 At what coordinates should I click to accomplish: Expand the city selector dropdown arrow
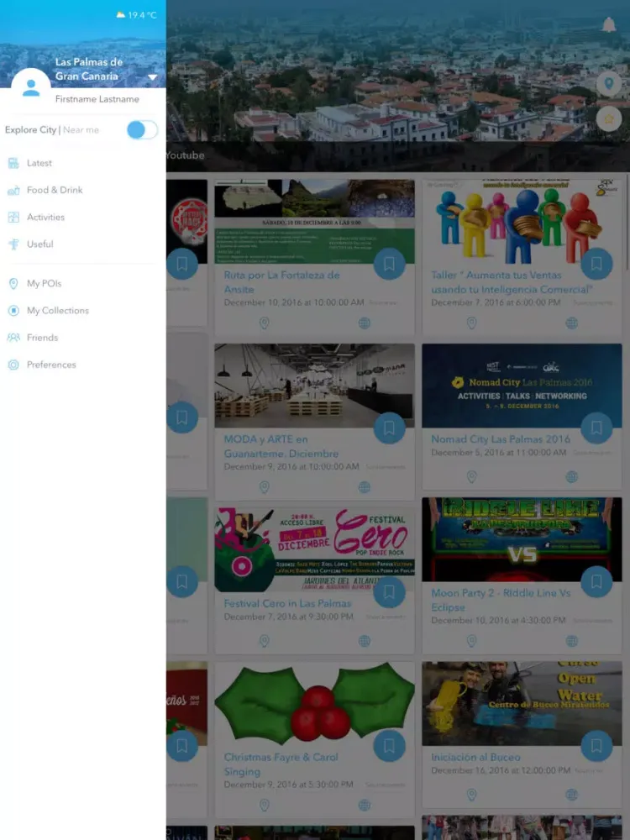153,77
